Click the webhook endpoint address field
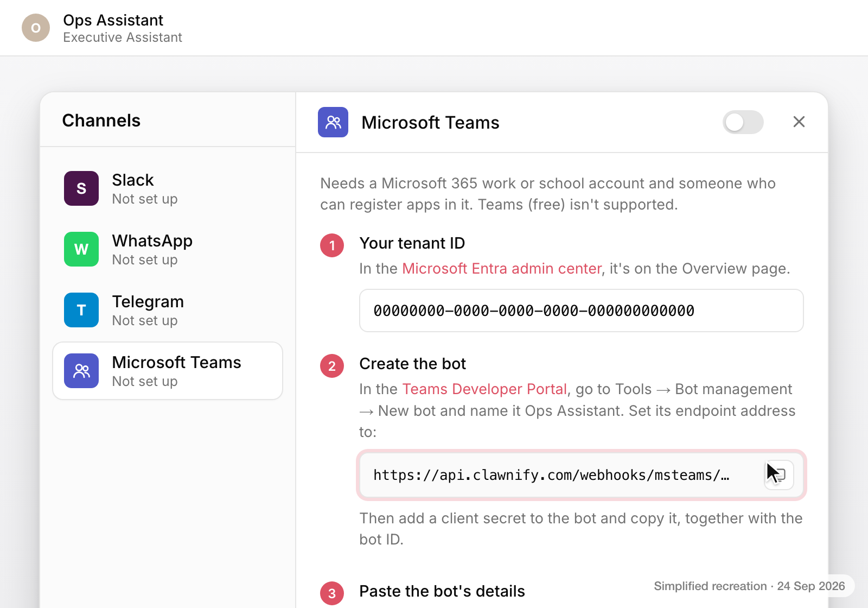868x608 pixels. point(582,475)
